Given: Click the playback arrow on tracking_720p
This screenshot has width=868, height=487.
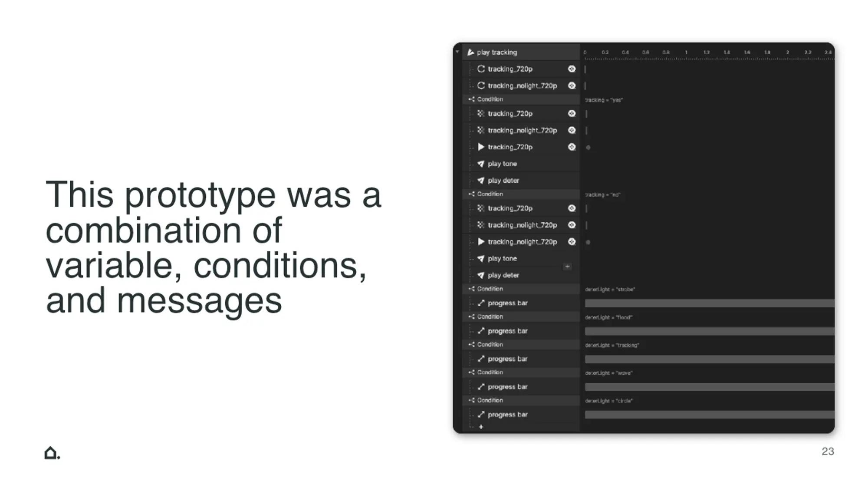Looking at the screenshot, I should click(480, 147).
